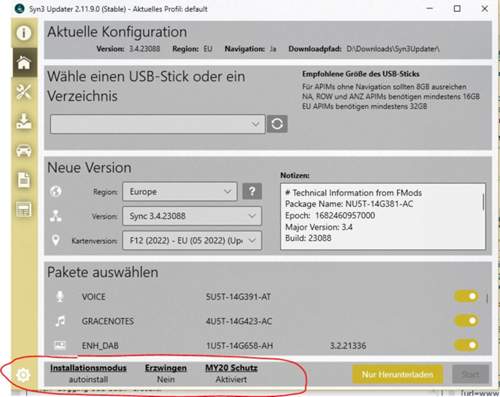The height and width of the screenshot is (397, 500).
Task: Click the Erzwingen label
Action: [166, 368]
